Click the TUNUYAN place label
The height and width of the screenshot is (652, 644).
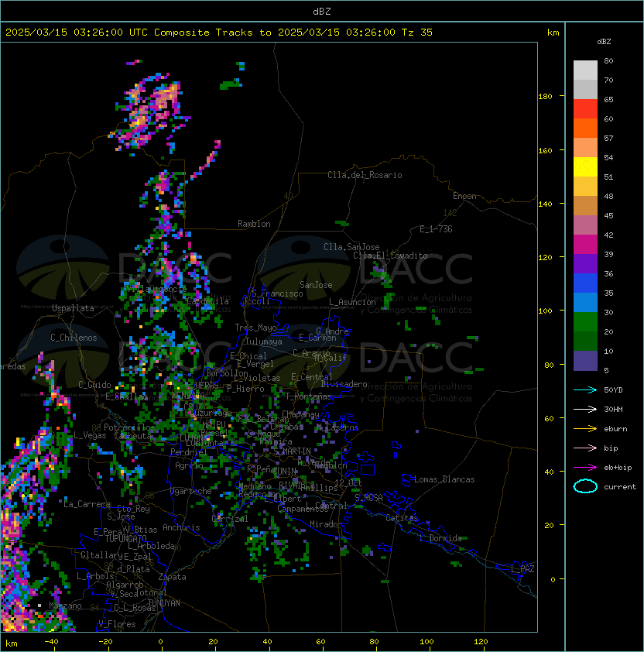[x=164, y=603]
